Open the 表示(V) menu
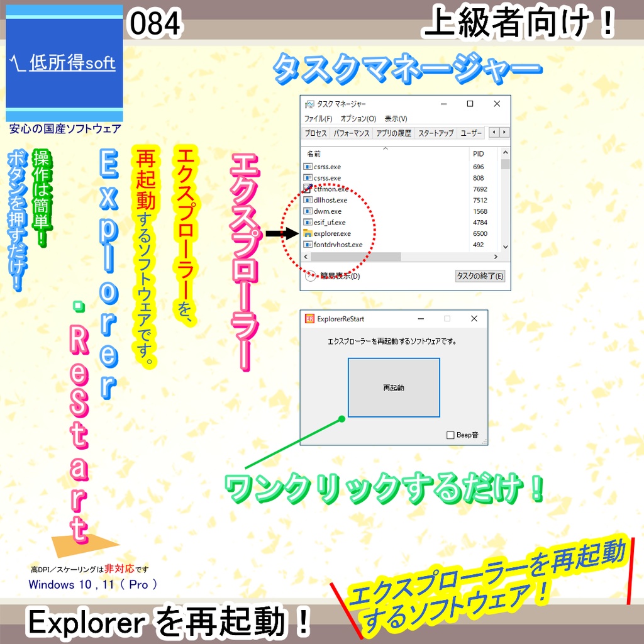 (396, 119)
